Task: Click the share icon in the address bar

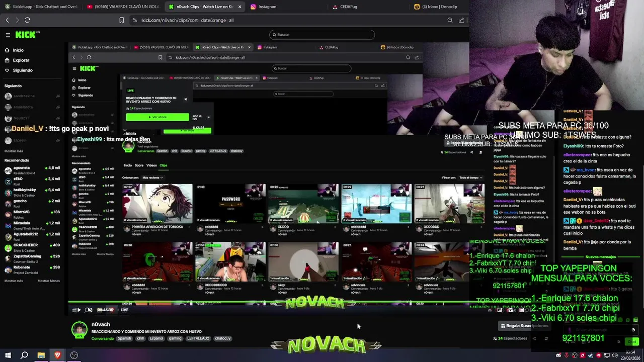Action: [461, 20]
